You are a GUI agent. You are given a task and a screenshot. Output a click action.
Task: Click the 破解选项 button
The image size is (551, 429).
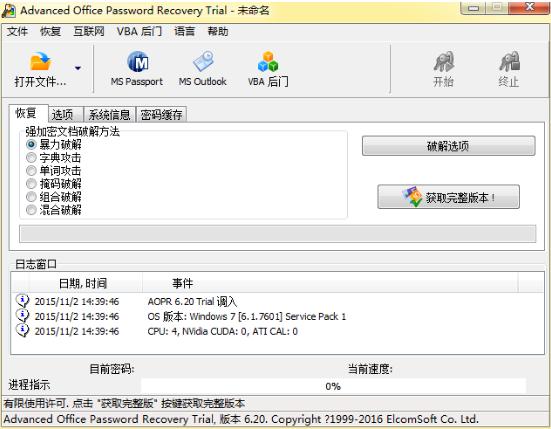tap(448, 146)
